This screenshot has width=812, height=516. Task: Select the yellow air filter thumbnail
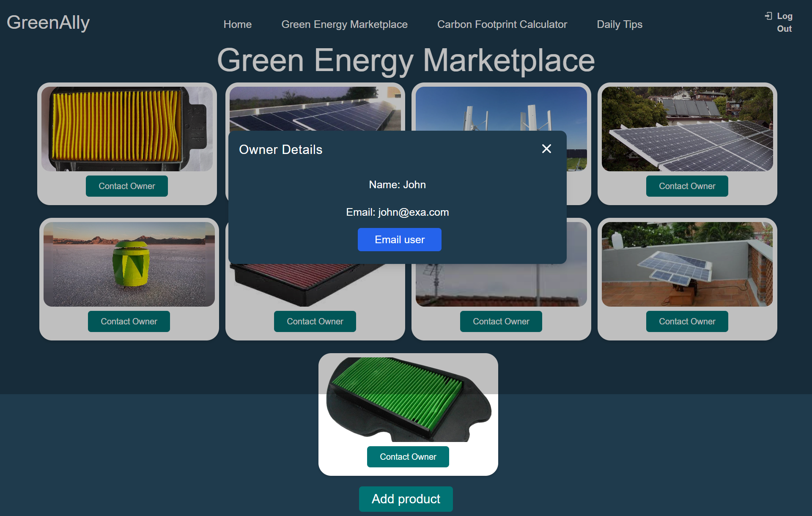tap(127, 129)
